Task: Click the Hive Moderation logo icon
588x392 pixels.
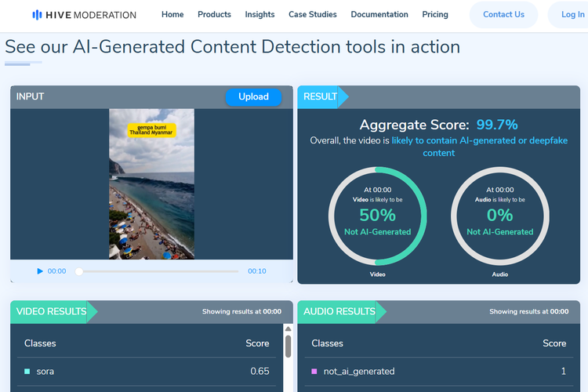Action: pos(38,15)
